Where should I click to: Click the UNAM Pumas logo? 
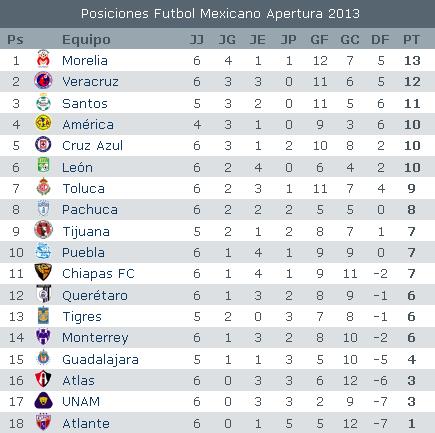[43, 400]
